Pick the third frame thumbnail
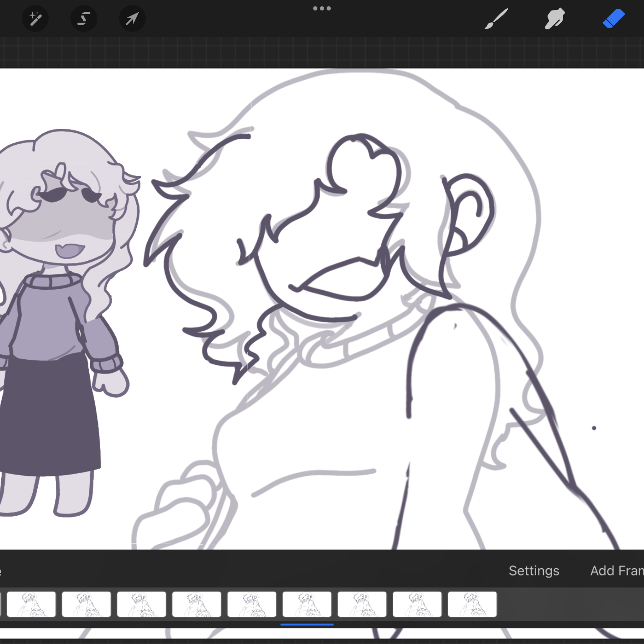This screenshot has height=644, width=644. pyautogui.click(x=142, y=604)
